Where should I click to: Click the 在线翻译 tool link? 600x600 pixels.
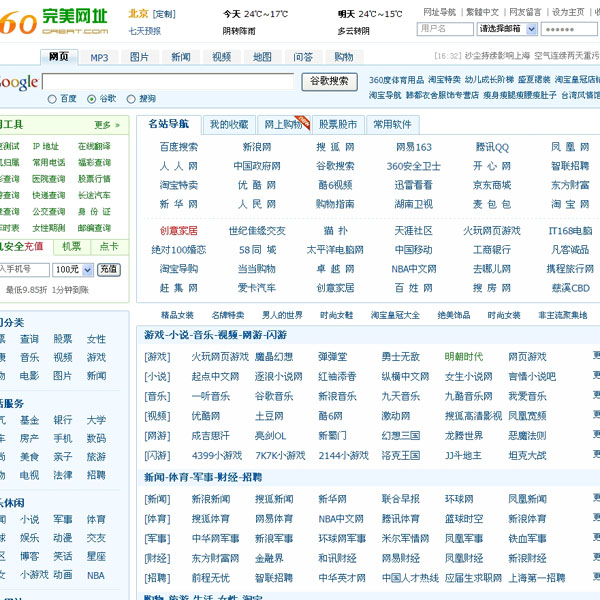click(94, 146)
